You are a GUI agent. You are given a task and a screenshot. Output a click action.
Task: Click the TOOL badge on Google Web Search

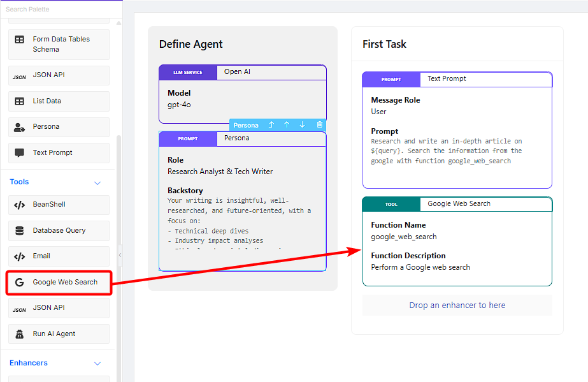point(391,204)
